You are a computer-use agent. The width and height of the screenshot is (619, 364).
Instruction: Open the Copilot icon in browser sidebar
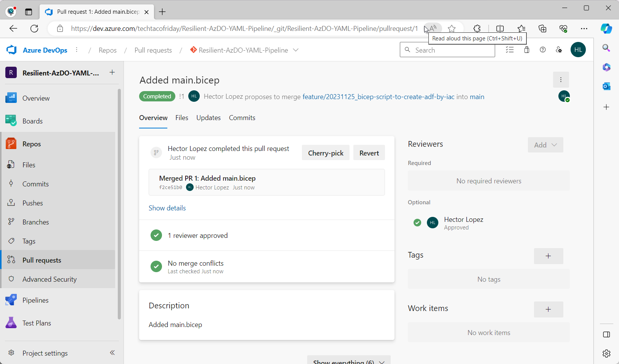[x=606, y=29]
